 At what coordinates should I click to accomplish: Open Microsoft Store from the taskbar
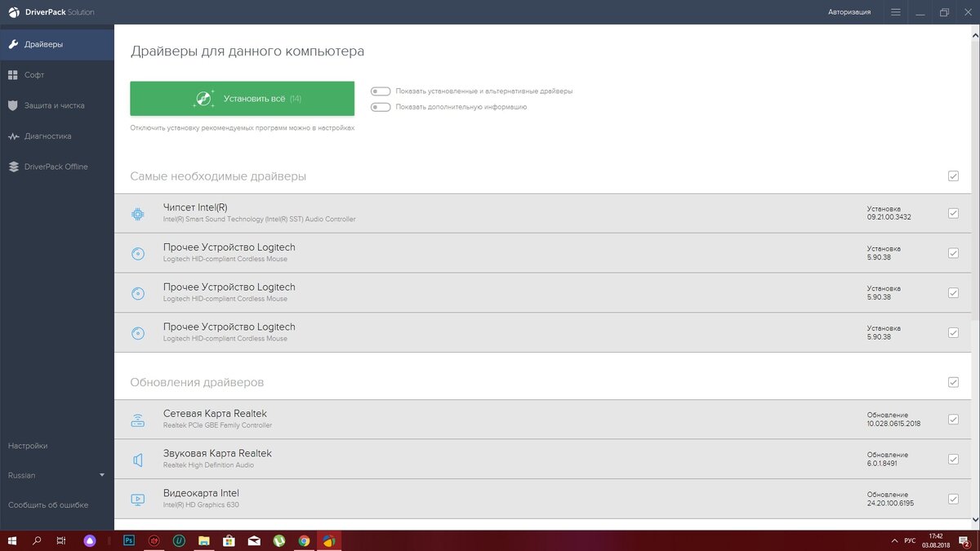pos(229,540)
